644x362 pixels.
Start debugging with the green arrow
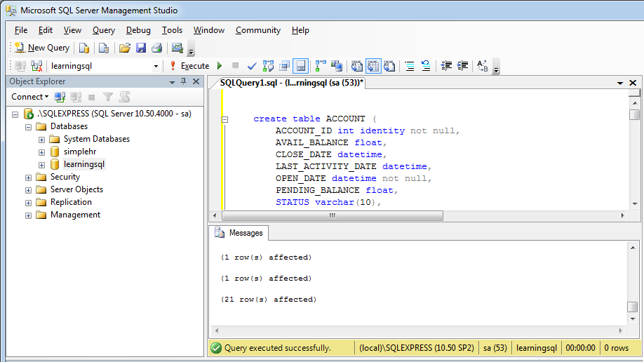[x=220, y=66]
